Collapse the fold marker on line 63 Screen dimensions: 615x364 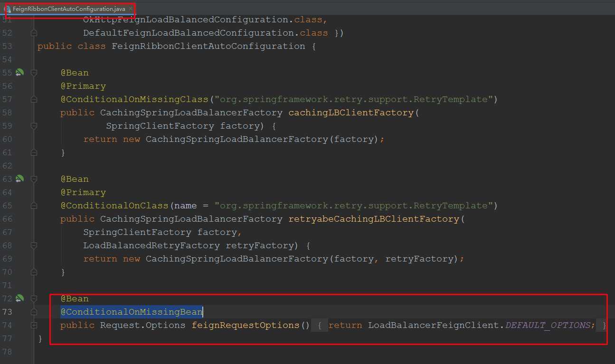tap(34, 179)
